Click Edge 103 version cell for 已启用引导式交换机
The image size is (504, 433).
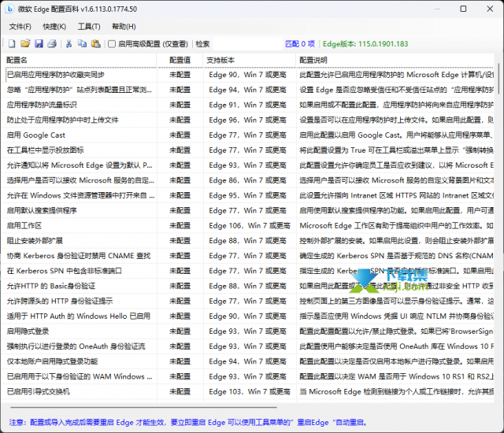[250, 392]
